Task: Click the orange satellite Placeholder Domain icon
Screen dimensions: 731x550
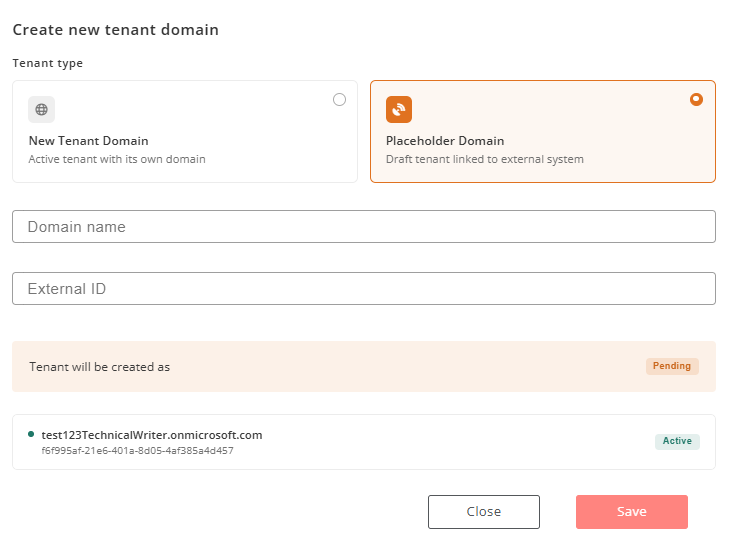Action: coord(399,110)
